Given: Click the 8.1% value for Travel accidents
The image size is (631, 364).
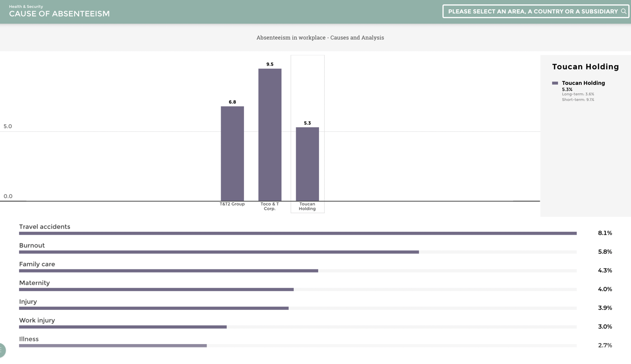Looking at the screenshot, I should tap(604, 233).
